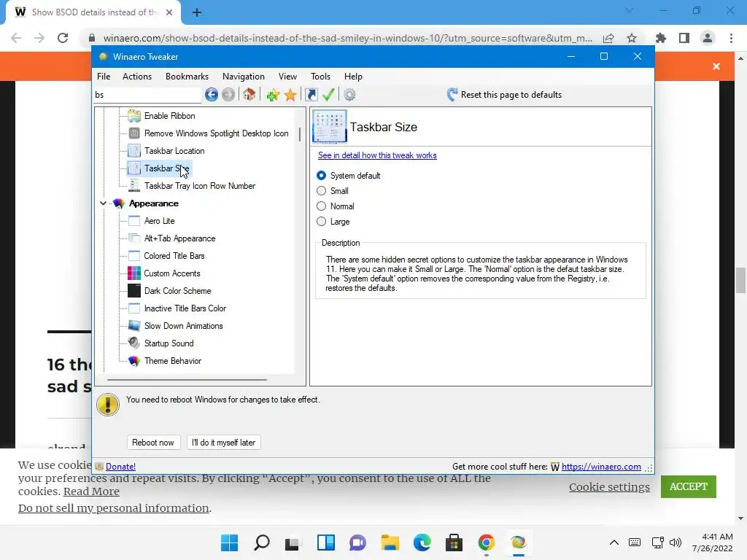Select Remove Windows Spotlight Desktop Icon item

pos(216,133)
